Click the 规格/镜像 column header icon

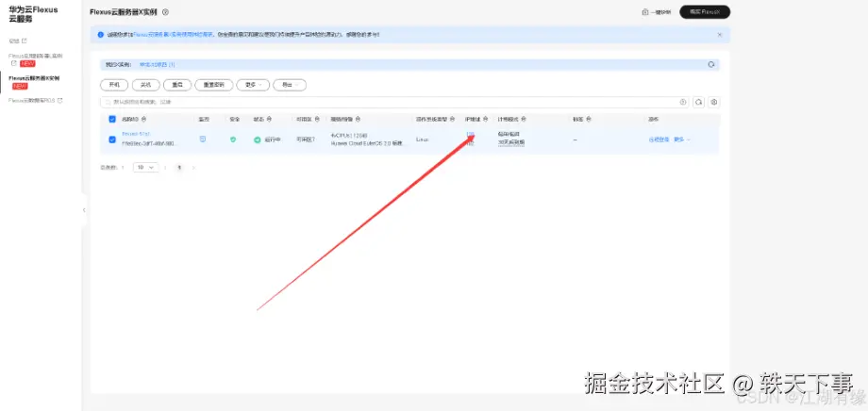(x=359, y=119)
